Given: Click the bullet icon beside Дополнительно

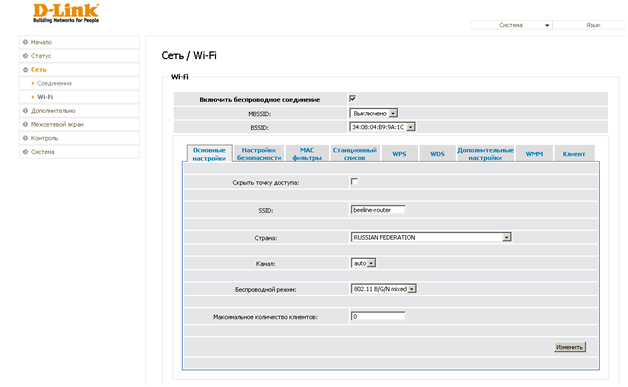Looking at the screenshot, I should point(25,111).
